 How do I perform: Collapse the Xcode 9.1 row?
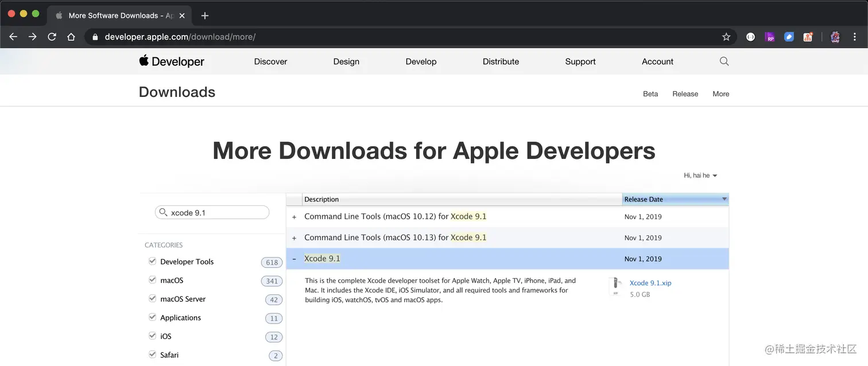pos(294,259)
